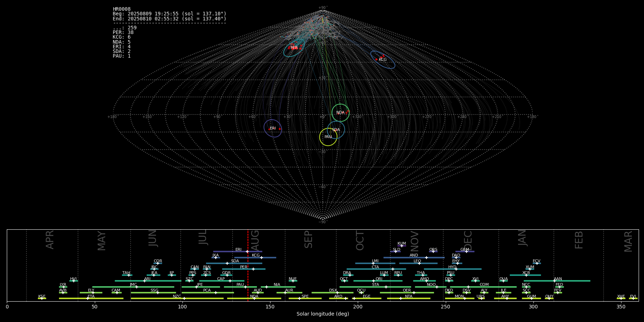This screenshot has width=644, height=322.
Task: Click the −90° pole label on sky map
Action: click(x=323, y=222)
